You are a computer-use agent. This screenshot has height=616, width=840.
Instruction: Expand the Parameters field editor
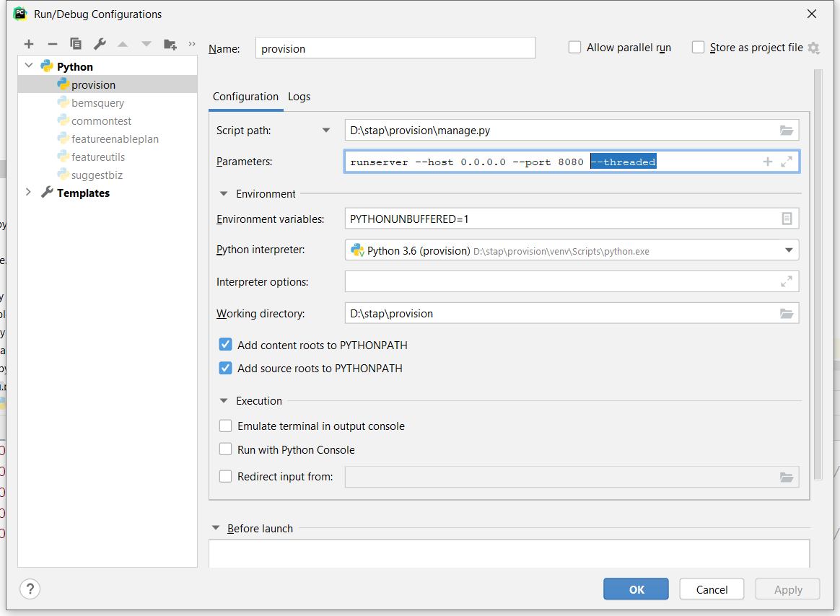(787, 162)
